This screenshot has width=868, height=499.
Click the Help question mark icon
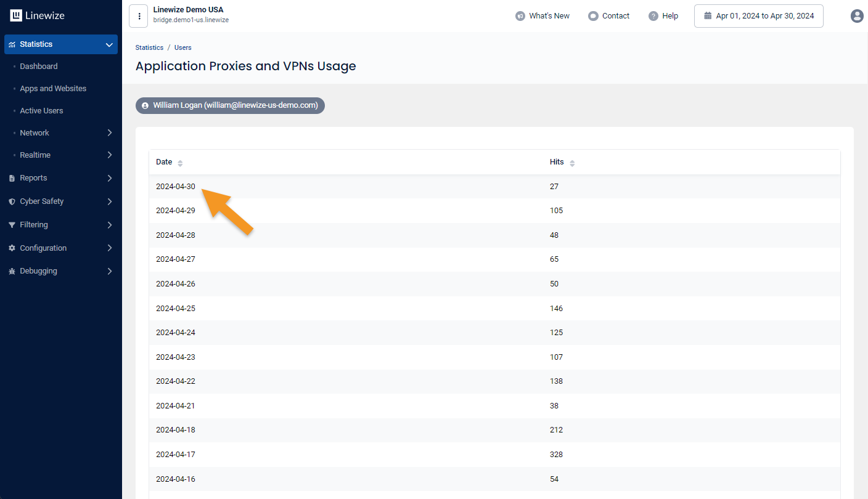pos(653,16)
